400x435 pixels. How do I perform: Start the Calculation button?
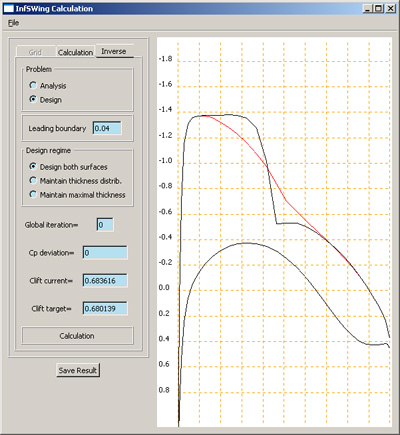pos(77,335)
